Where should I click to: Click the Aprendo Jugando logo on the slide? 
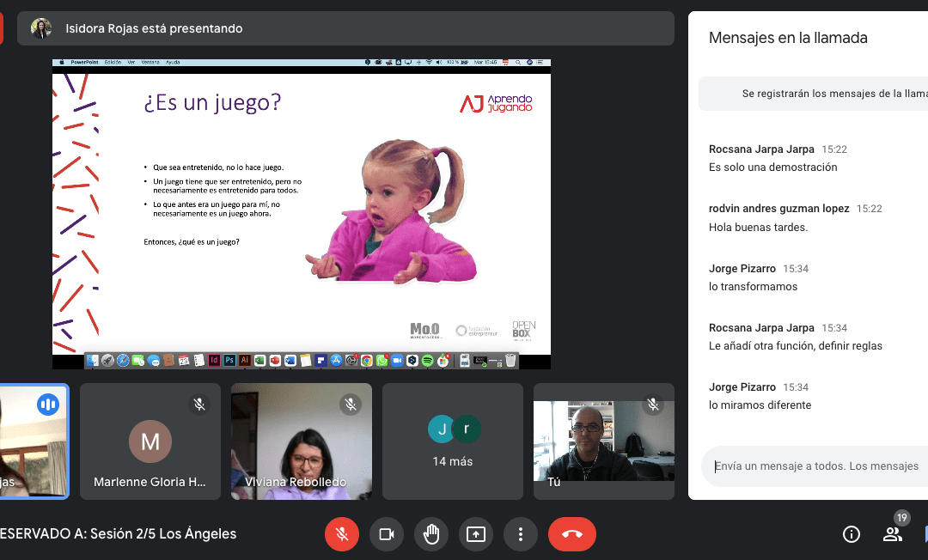[x=496, y=103]
